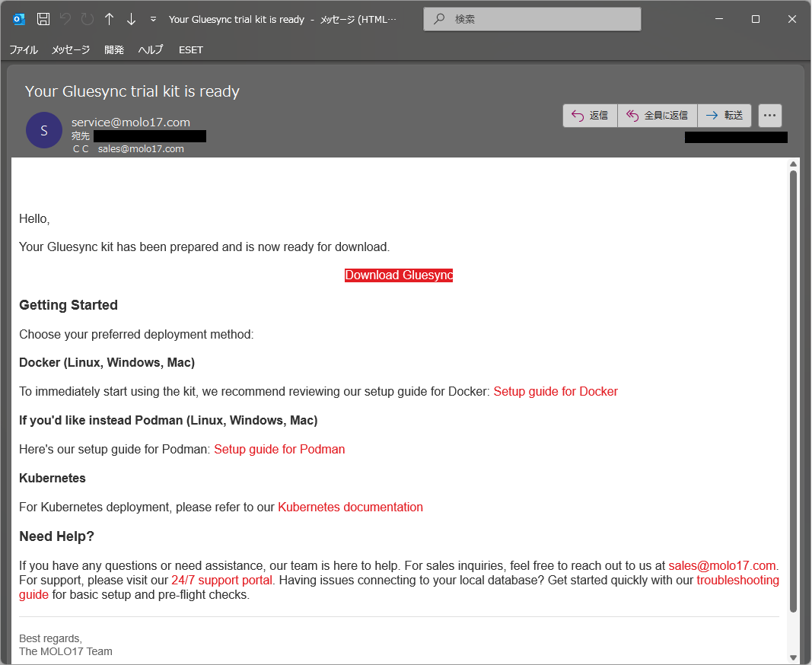Click the 返信 (Reply) button
The height and width of the screenshot is (665, 812).
(590, 116)
